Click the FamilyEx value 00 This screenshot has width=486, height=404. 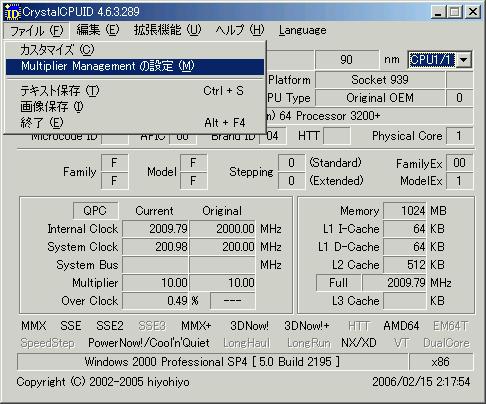click(459, 163)
